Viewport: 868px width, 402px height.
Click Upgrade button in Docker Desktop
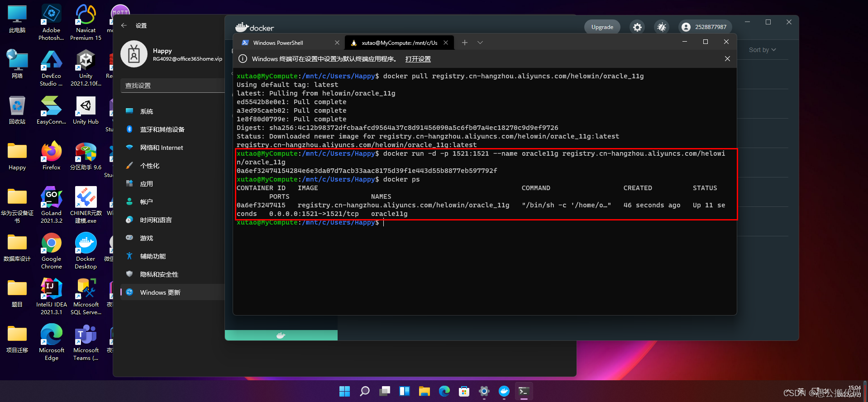602,27
